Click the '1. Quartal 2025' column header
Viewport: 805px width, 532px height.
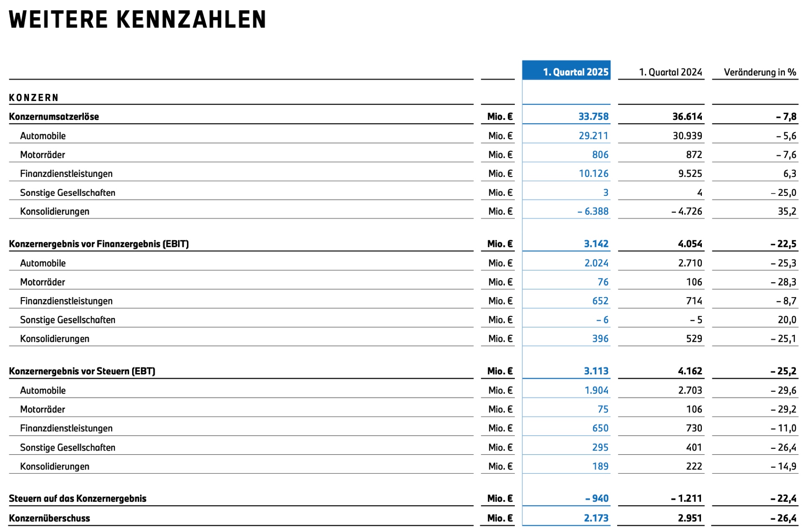point(575,72)
